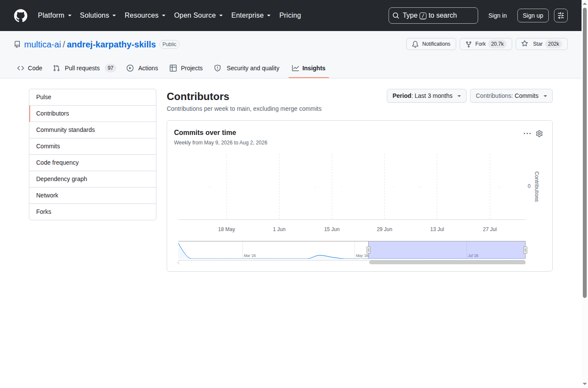Click the repository icon beside multica-ai
Screen dimensions: 588x388
pyautogui.click(x=17, y=44)
